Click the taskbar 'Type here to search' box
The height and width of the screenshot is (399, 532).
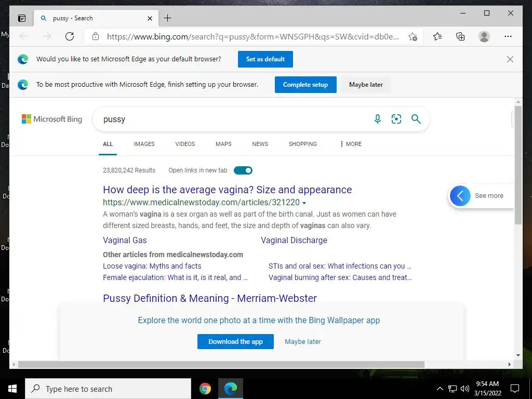[108, 389]
